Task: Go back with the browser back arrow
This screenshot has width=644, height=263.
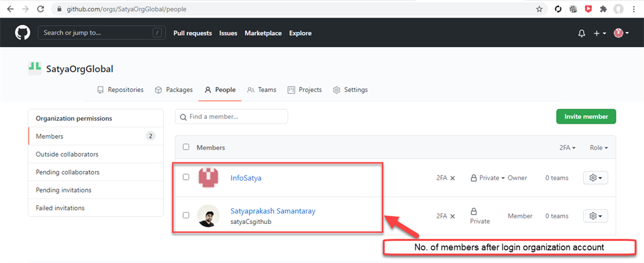Action: pyautogui.click(x=10, y=9)
